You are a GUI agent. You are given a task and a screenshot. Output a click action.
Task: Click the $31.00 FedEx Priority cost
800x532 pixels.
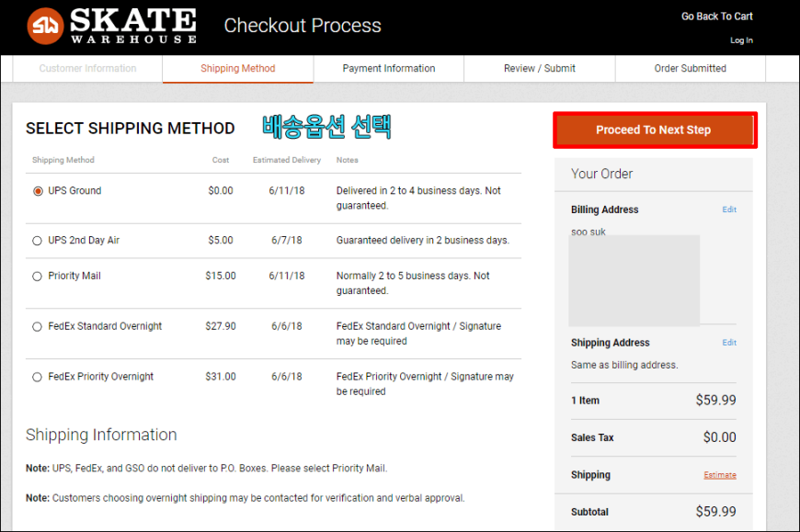(x=221, y=377)
